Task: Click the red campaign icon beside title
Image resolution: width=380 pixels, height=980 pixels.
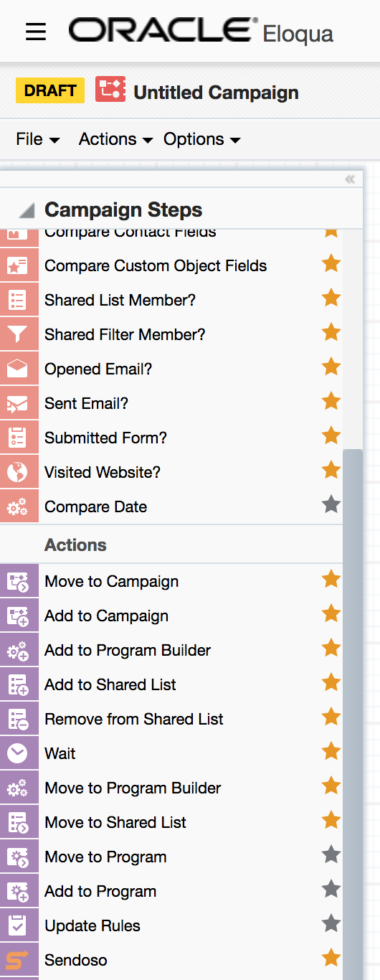Action: pyautogui.click(x=110, y=91)
